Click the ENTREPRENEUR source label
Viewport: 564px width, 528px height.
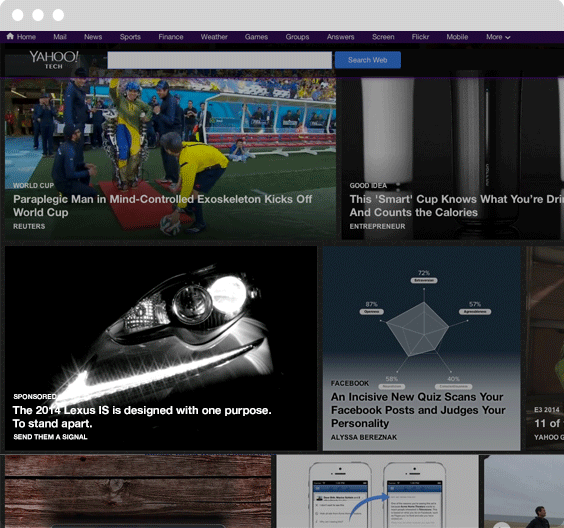coord(377,226)
